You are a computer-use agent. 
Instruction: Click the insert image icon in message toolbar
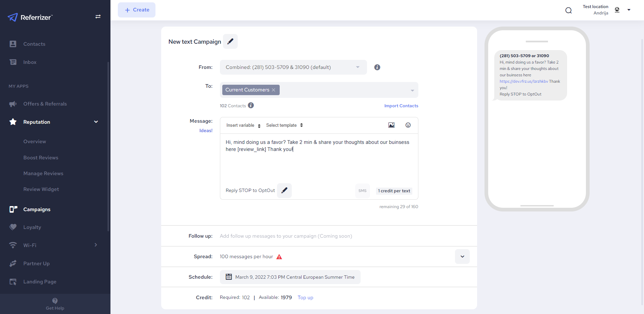point(391,125)
